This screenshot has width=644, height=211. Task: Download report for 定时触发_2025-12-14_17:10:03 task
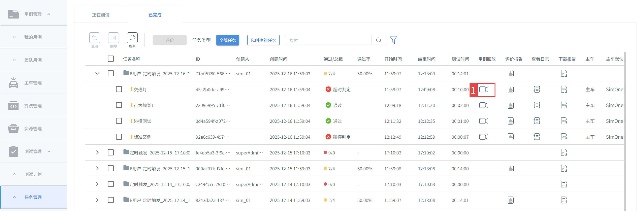pyautogui.click(x=564, y=184)
